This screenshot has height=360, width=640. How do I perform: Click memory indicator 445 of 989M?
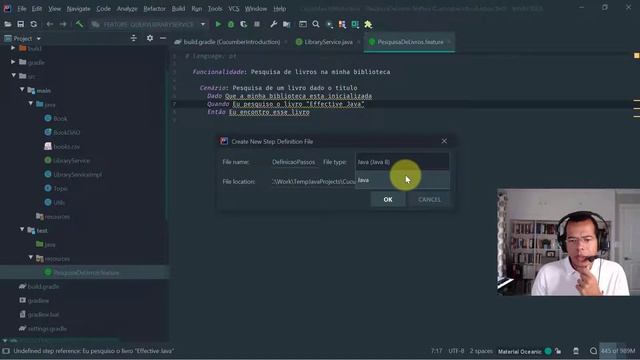[x=618, y=351]
